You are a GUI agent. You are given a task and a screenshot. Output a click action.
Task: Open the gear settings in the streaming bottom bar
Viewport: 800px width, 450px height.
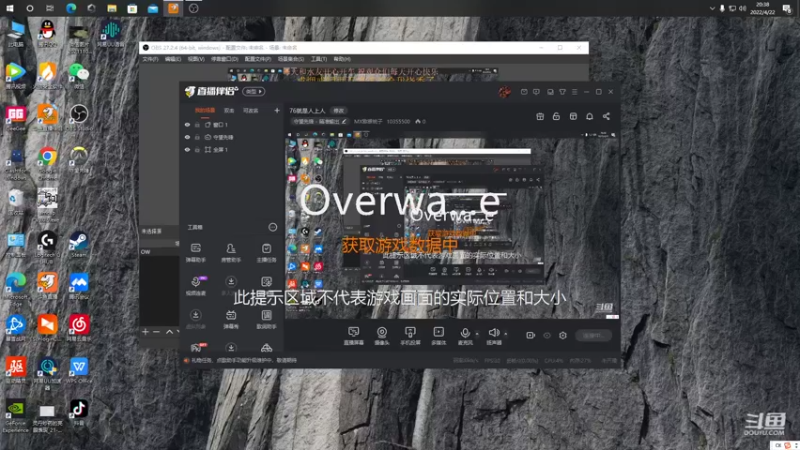(563, 335)
